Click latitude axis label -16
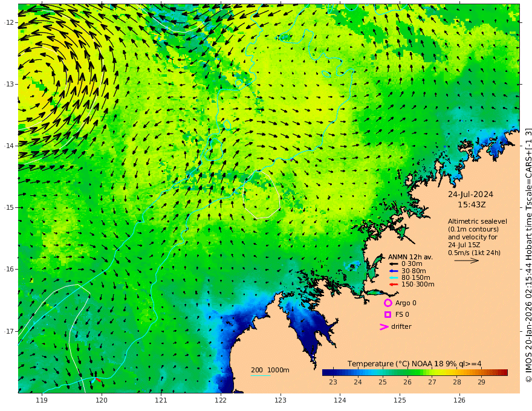This screenshot has width=532, height=411. pos(8,269)
